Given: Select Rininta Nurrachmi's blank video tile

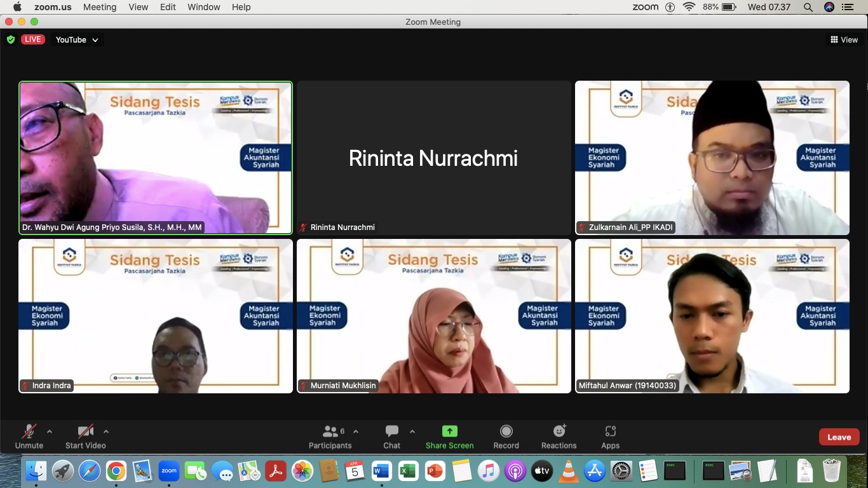Looking at the screenshot, I should click(434, 158).
